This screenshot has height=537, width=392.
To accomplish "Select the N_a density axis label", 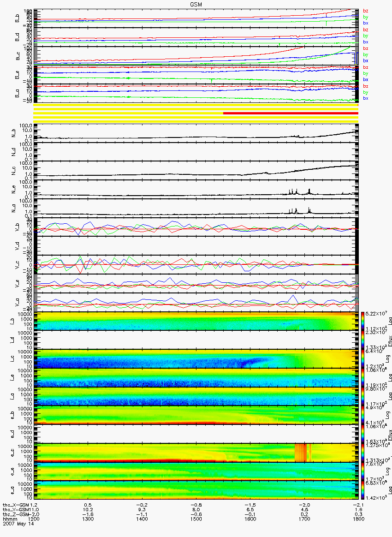I will pyautogui.click(x=14, y=208).
